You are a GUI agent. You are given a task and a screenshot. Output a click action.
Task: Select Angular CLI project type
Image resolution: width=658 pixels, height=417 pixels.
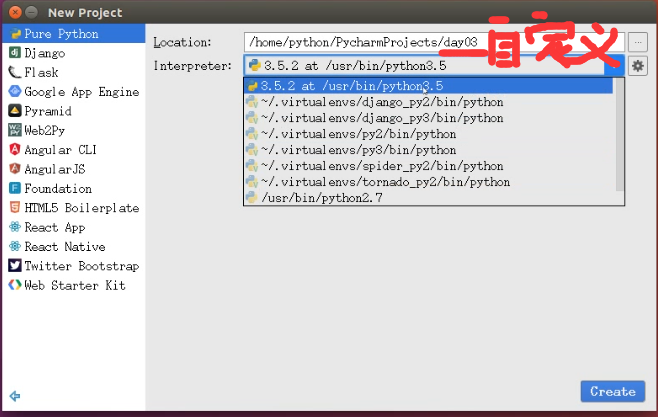tap(73, 149)
